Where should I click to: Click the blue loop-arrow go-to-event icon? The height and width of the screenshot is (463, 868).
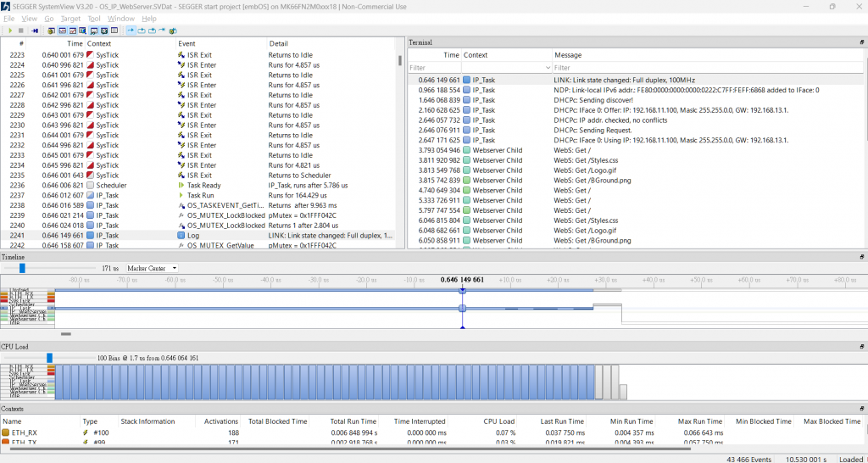[x=142, y=31]
